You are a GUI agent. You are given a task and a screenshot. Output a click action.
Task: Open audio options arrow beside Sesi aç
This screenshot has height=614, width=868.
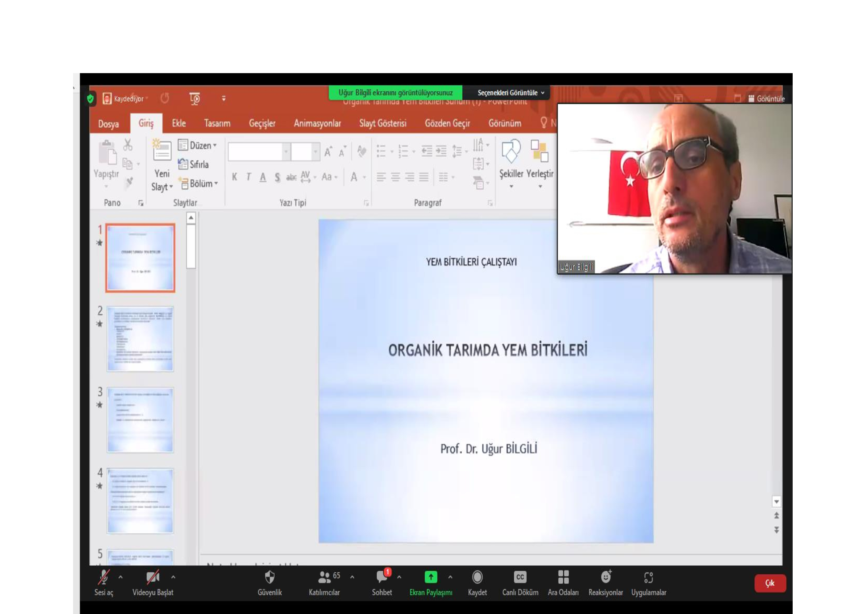[x=121, y=577]
